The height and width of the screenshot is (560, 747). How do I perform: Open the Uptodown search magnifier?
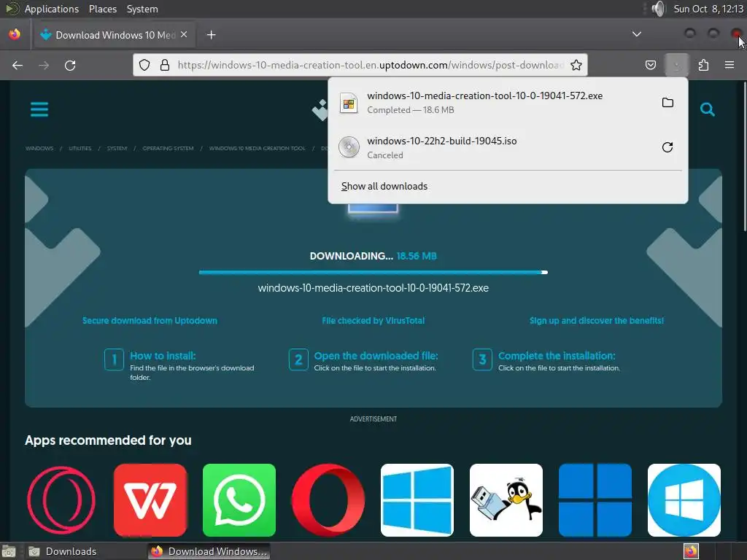707,109
